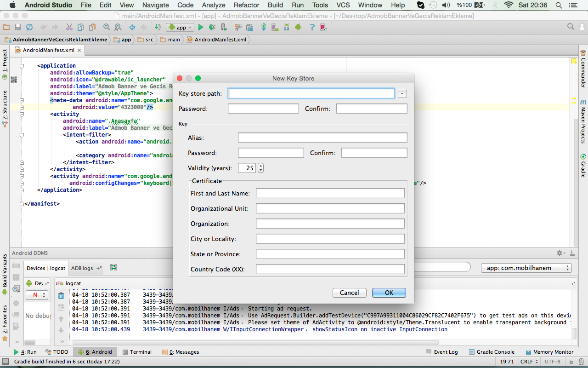This screenshot has height=368, width=588.
Task: Open the log level dropdown showing N
Action: 37,295
